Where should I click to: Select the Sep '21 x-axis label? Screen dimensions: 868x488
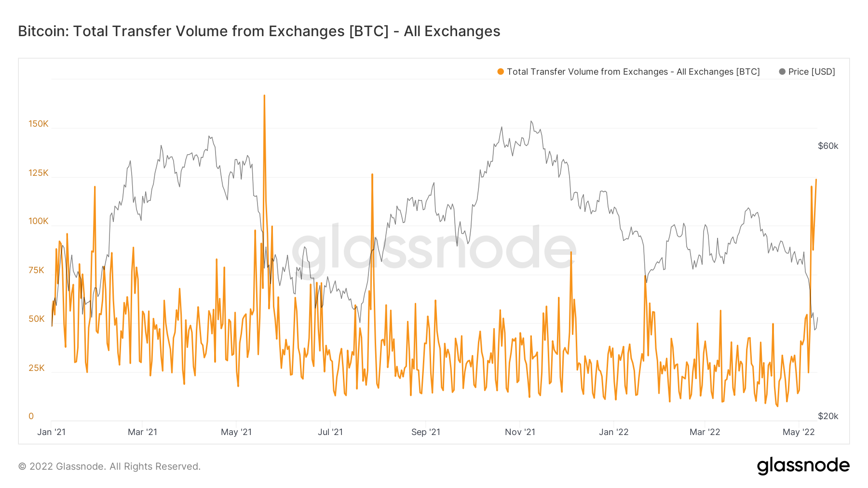(x=426, y=432)
